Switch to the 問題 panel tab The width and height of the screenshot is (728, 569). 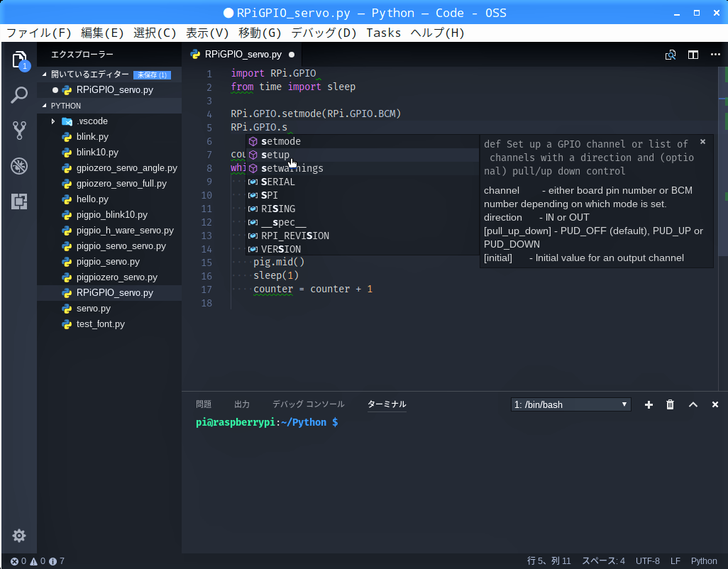pyautogui.click(x=204, y=404)
